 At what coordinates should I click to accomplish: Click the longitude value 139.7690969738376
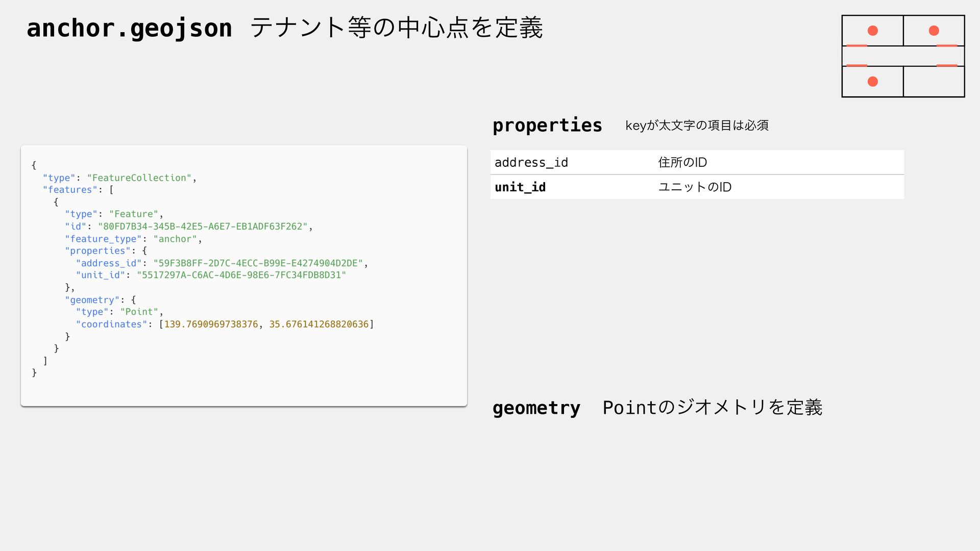coord(211,324)
